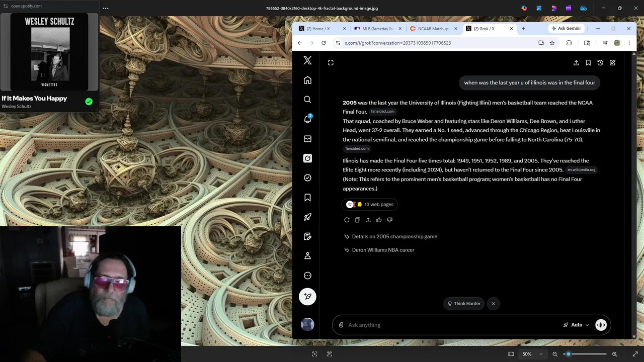
Task: Open the Articles compose icon in sidebar
Action: (x=307, y=236)
